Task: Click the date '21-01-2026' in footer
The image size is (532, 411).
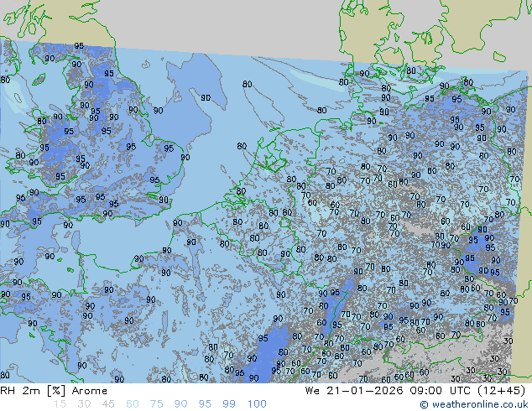Action: (365, 391)
